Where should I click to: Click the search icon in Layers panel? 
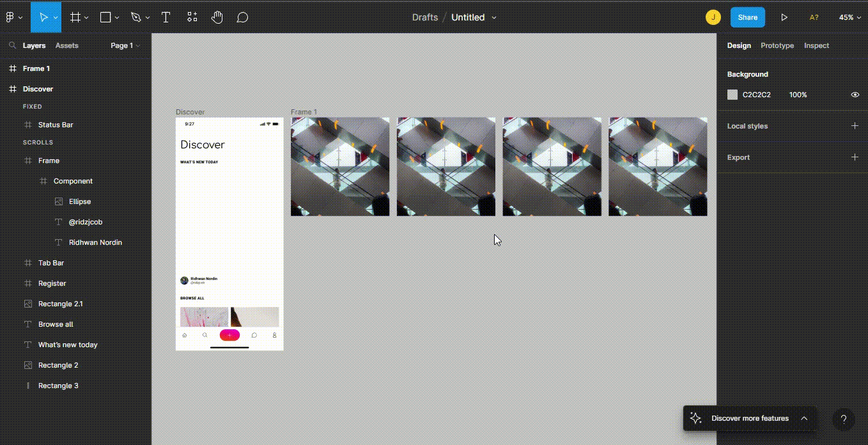[12, 45]
